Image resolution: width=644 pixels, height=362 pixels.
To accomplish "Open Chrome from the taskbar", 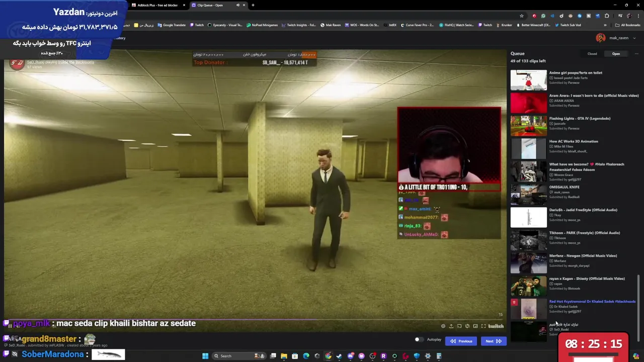I will click(329, 356).
